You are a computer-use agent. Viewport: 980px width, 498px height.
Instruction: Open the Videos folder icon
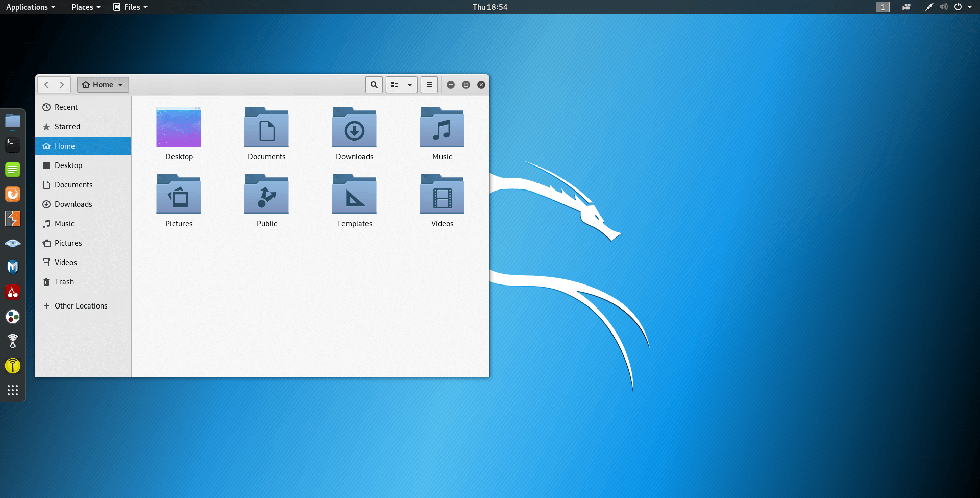(x=442, y=194)
